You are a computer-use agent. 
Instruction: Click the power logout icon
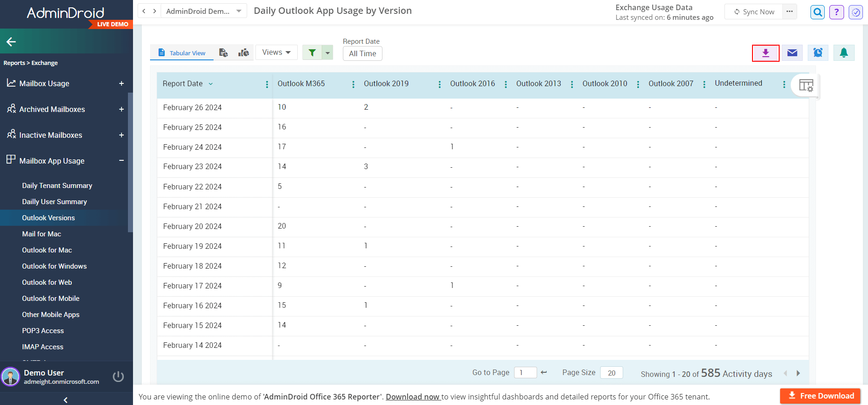click(118, 376)
